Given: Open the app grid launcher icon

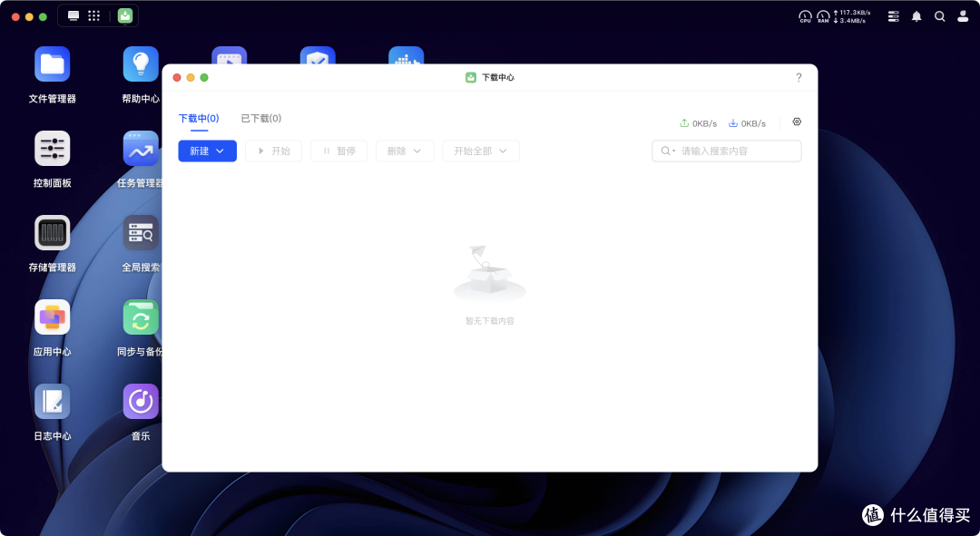Looking at the screenshot, I should point(93,16).
